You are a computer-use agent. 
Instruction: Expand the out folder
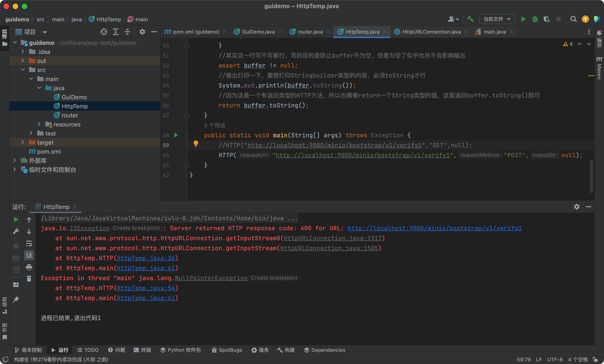click(x=23, y=61)
